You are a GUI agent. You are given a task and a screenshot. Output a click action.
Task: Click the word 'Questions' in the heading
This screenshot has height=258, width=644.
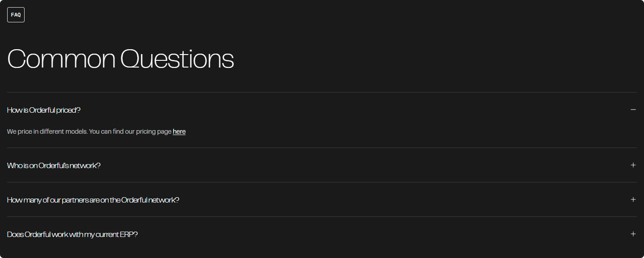click(177, 59)
